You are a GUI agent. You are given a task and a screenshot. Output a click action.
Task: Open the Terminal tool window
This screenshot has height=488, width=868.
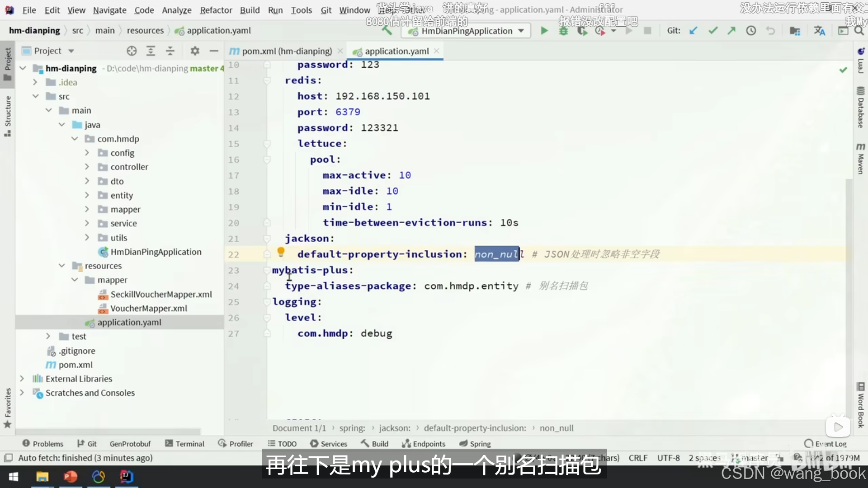(185, 444)
